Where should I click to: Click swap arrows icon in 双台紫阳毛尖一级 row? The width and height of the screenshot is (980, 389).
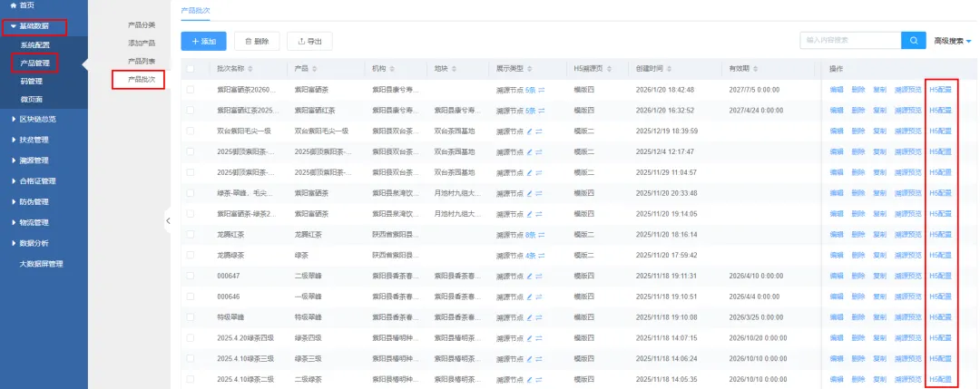click(x=539, y=131)
